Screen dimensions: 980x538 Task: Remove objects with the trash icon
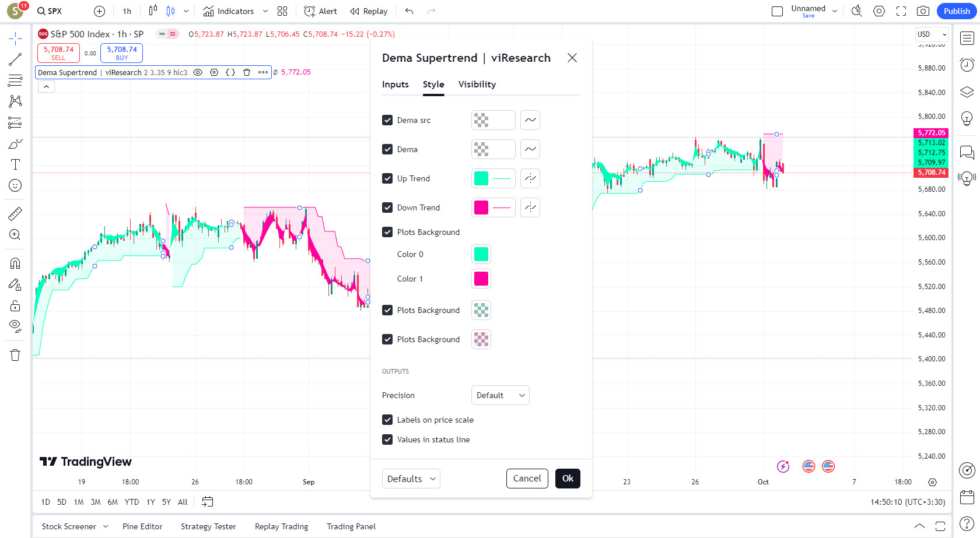pos(15,355)
